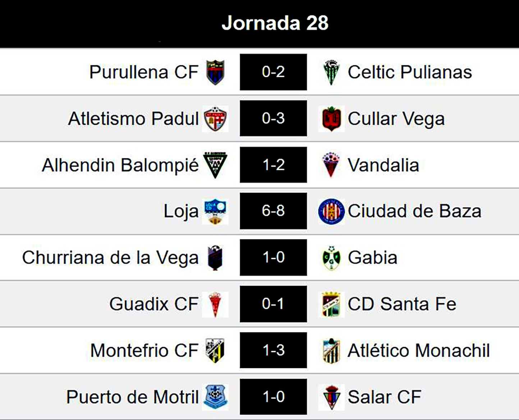Open the Vandalia team name link
519x420 pixels.
383,165
